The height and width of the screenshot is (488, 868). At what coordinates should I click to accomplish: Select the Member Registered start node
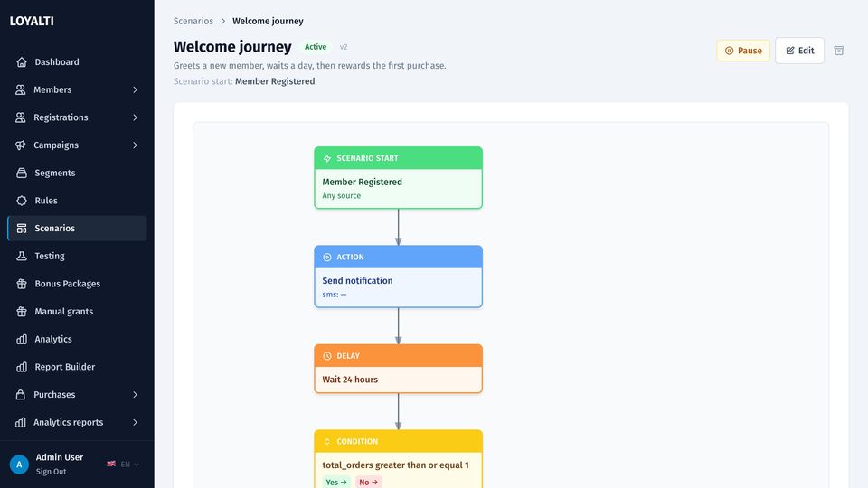(398, 178)
